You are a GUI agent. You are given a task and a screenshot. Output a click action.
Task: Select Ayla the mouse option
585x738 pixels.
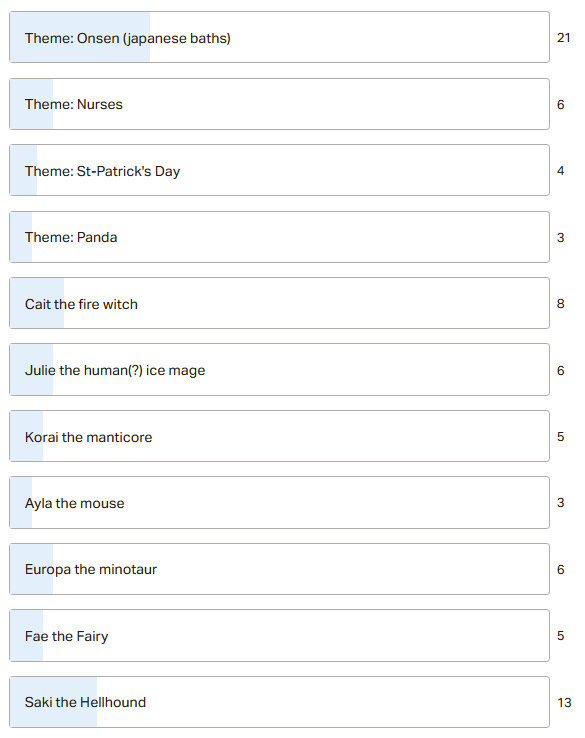(280, 503)
